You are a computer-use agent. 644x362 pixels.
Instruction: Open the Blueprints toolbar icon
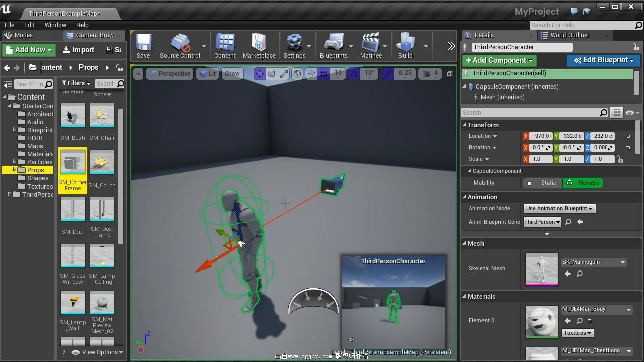(x=334, y=46)
